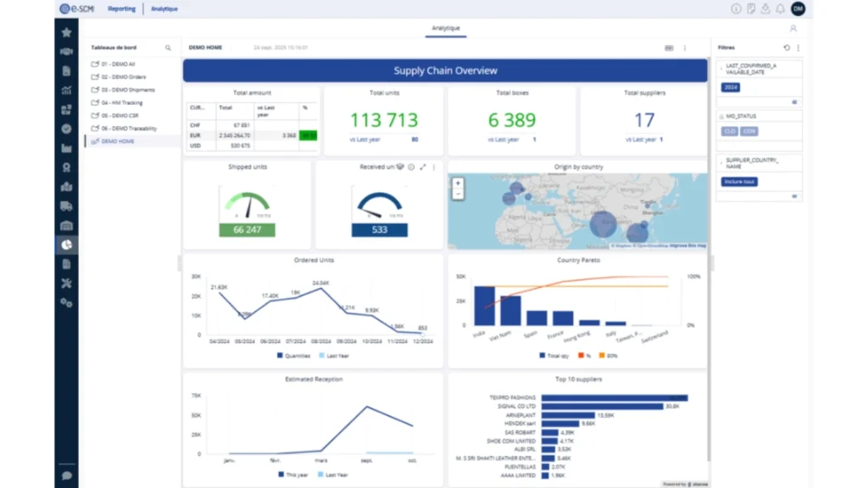
Task: Open the DM user avatar
Action: click(798, 8)
